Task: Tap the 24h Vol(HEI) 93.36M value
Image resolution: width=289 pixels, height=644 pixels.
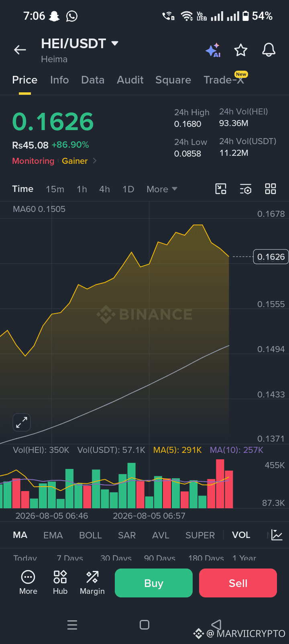Action: click(x=234, y=123)
